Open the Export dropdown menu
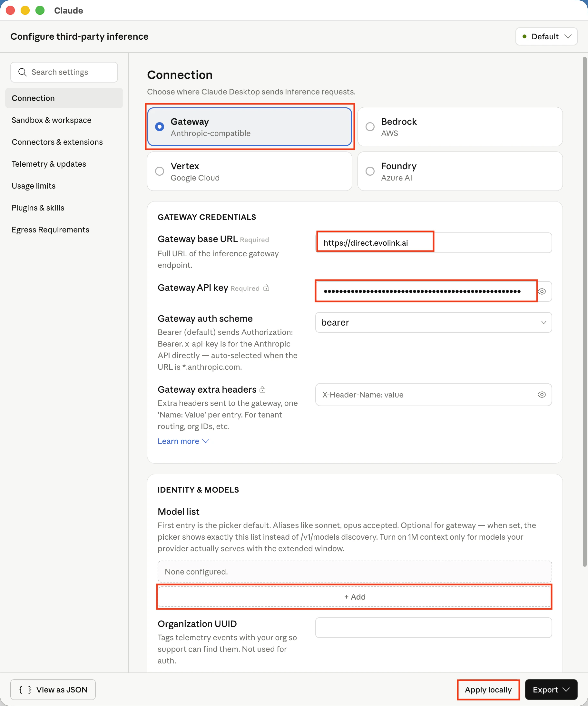The width and height of the screenshot is (588, 706). tap(551, 690)
